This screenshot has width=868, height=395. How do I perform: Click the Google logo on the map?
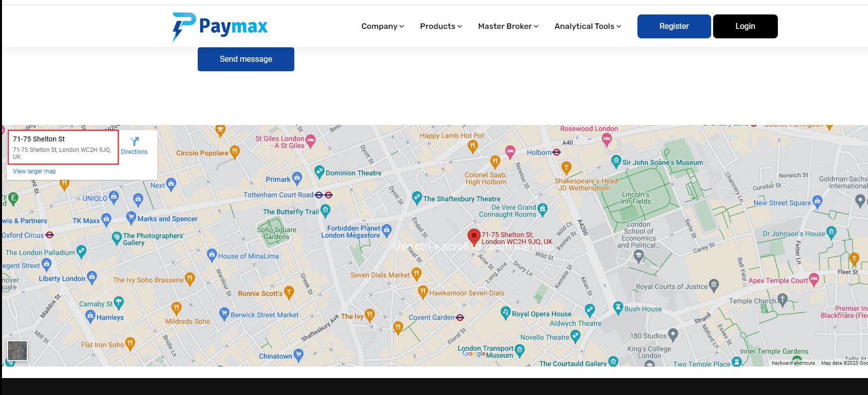pyautogui.click(x=474, y=353)
